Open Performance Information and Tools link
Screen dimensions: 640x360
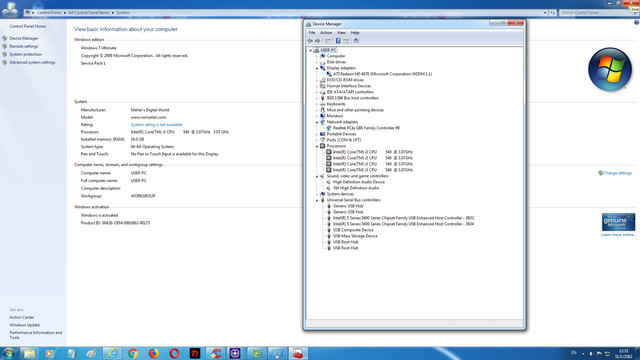(x=36, y=335)
